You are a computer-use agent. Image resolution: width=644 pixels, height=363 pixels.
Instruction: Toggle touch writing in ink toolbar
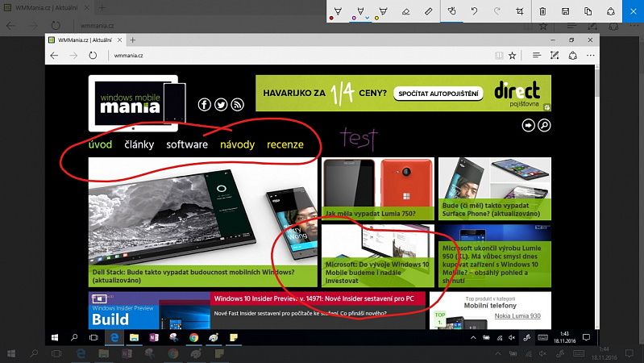tap(452, 11)
